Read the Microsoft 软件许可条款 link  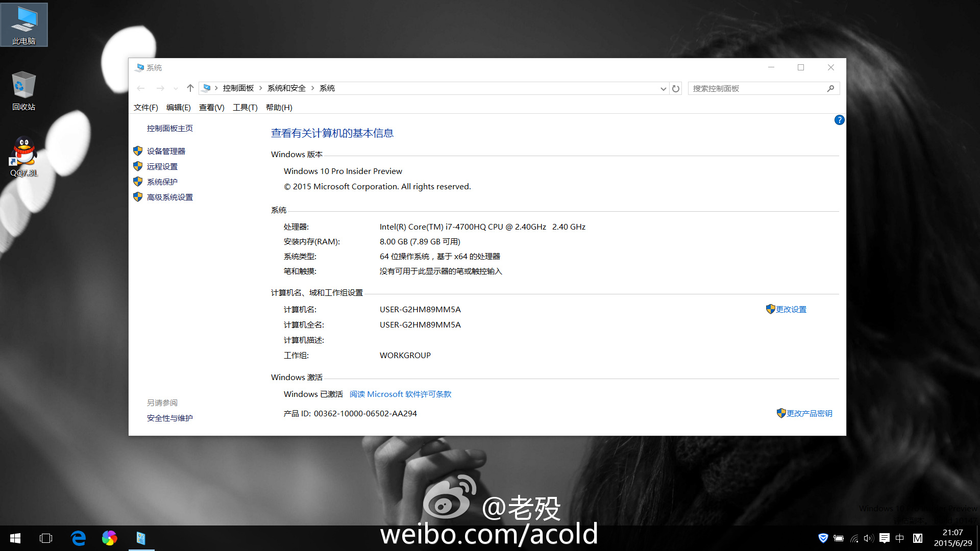[x=401, y=394]
